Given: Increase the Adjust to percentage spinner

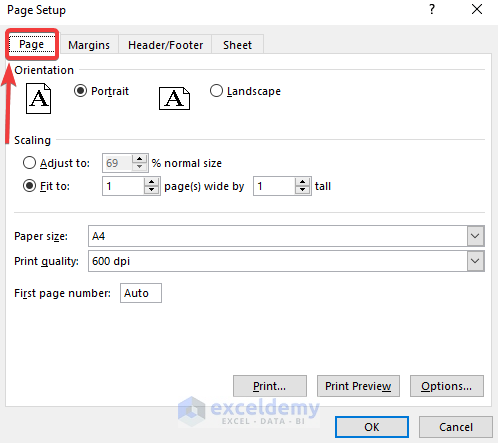Looking at the screenshot, I should pyautogui.click(x=140, y=159).
